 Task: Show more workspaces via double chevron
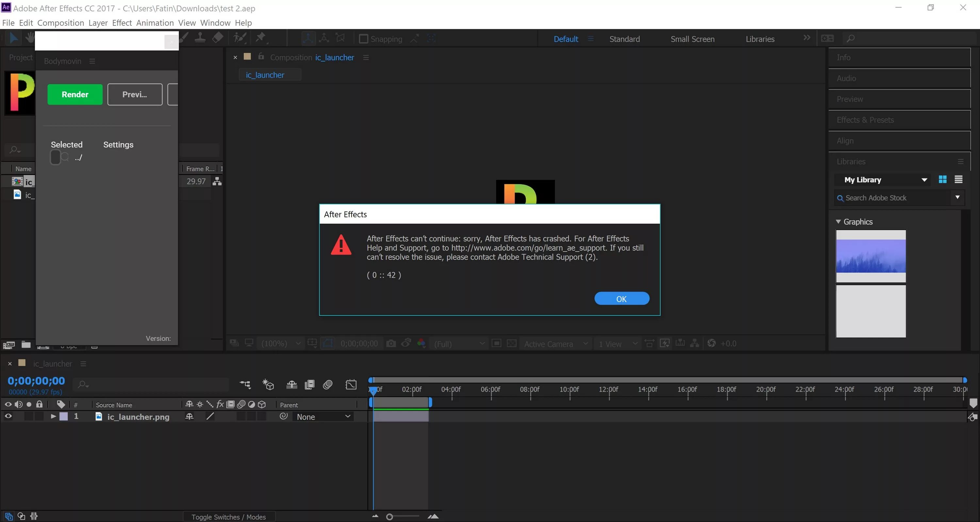[x=807, y=38]
